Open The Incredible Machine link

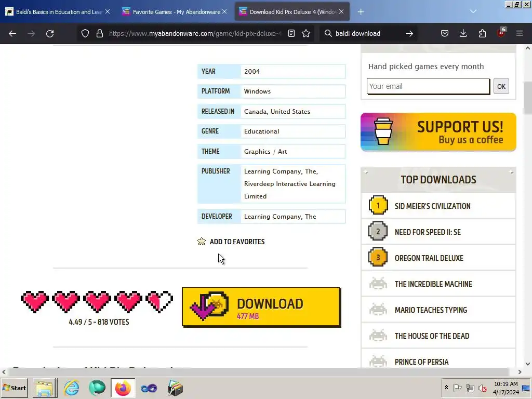tap(433, 284)
